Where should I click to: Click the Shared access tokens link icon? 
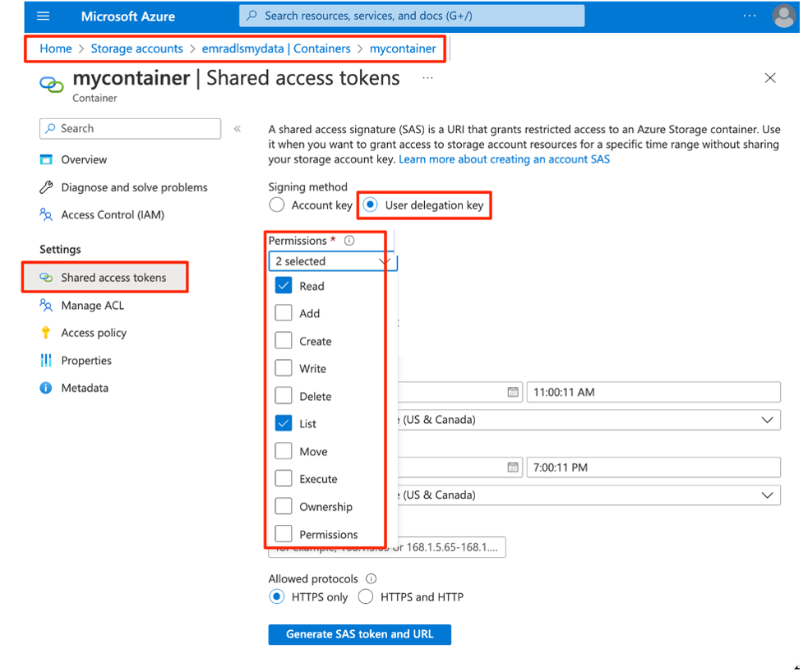46,278
